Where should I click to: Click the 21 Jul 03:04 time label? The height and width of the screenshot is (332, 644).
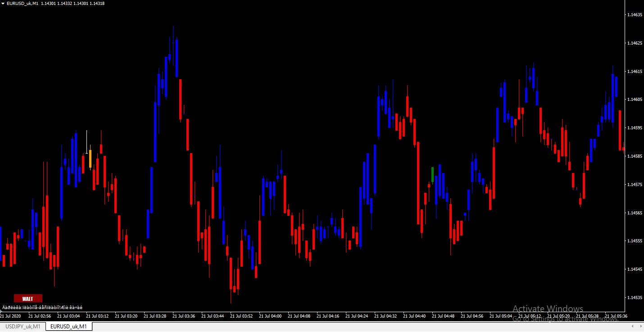(x=68, y=316)
